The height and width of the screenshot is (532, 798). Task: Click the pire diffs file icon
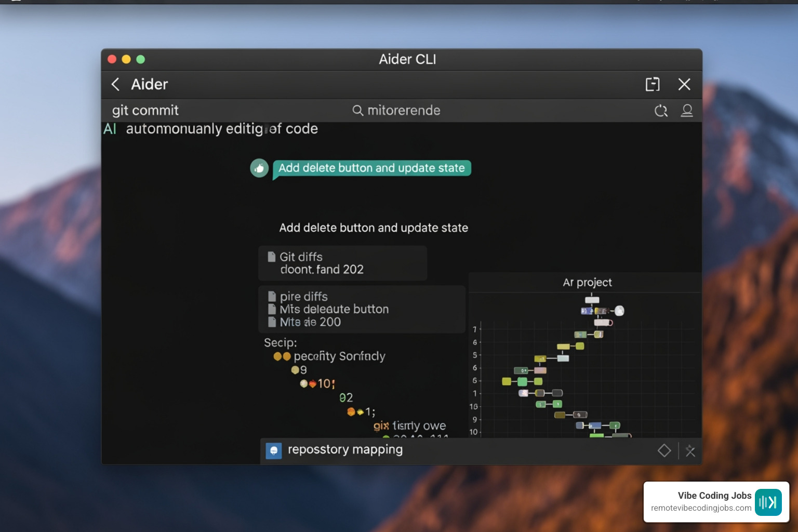pos(271,297)
